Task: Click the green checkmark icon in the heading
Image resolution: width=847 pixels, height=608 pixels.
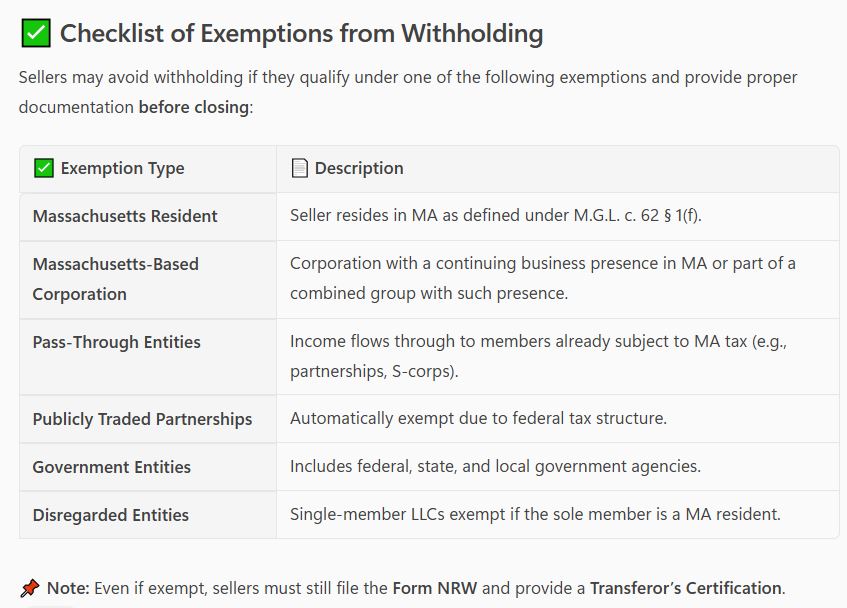Action: coord(35,34)
